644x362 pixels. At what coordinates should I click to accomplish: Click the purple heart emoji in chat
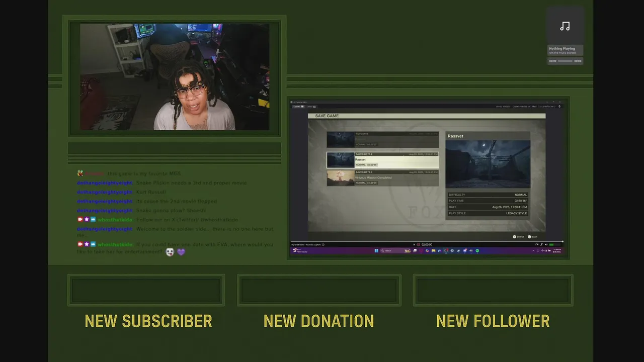click(x=181, y=252)
